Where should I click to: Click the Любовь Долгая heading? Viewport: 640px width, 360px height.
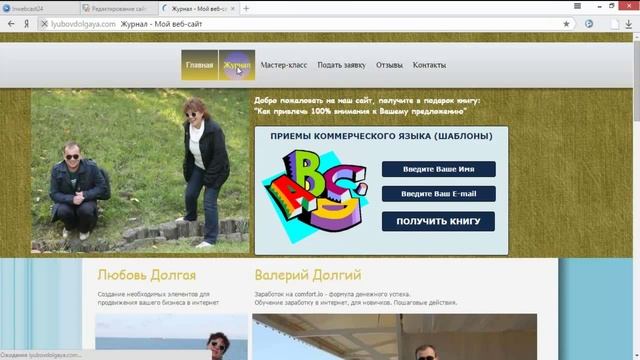click(147, 275)
